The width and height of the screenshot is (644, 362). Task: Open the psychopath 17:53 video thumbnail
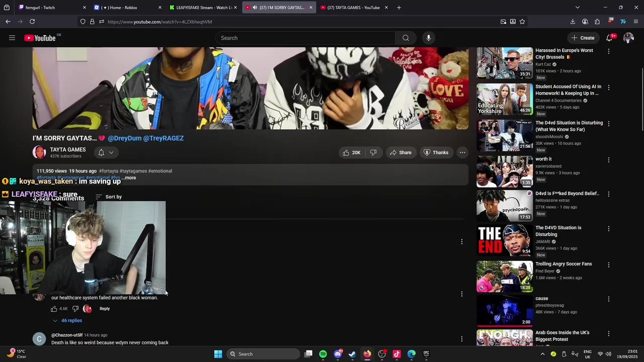505,206
